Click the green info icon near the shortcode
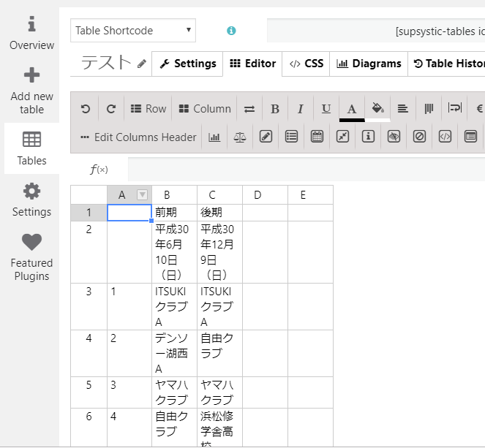The height and width of the screenshot is (448, 485). (231, 31)
